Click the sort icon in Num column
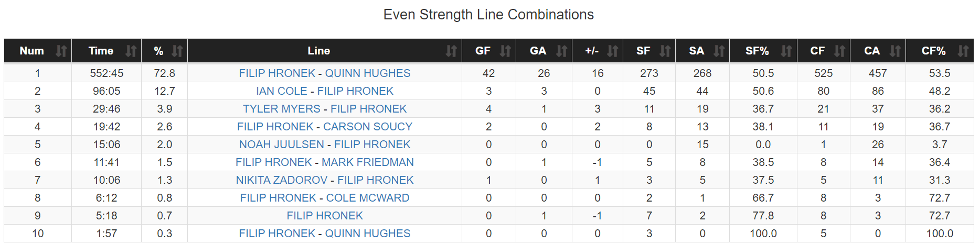 pyautogui.click(x=61, y=51)
